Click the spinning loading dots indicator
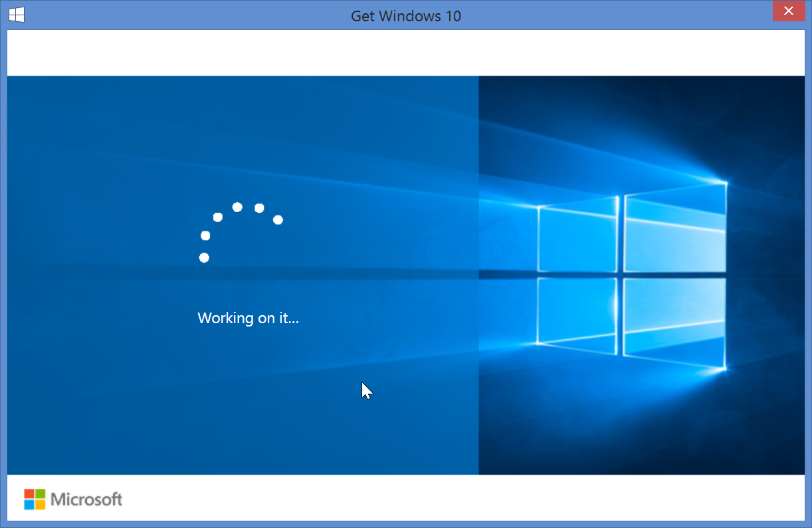Image resolution: width=812 pixels, height=528 pixels. click(x=241, y=232)
